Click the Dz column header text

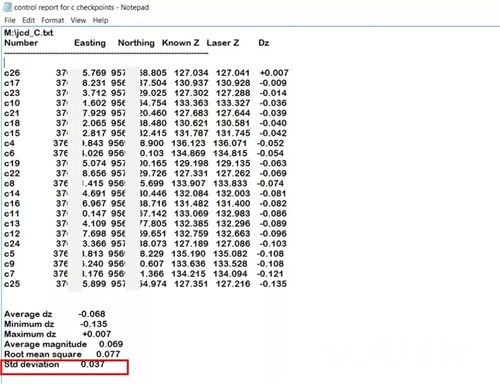264,43
